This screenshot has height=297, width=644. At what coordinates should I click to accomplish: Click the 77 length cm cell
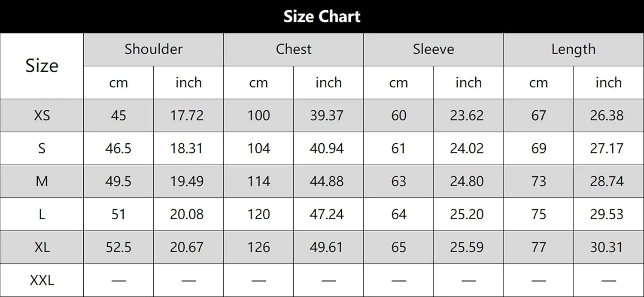pos(538,247)
